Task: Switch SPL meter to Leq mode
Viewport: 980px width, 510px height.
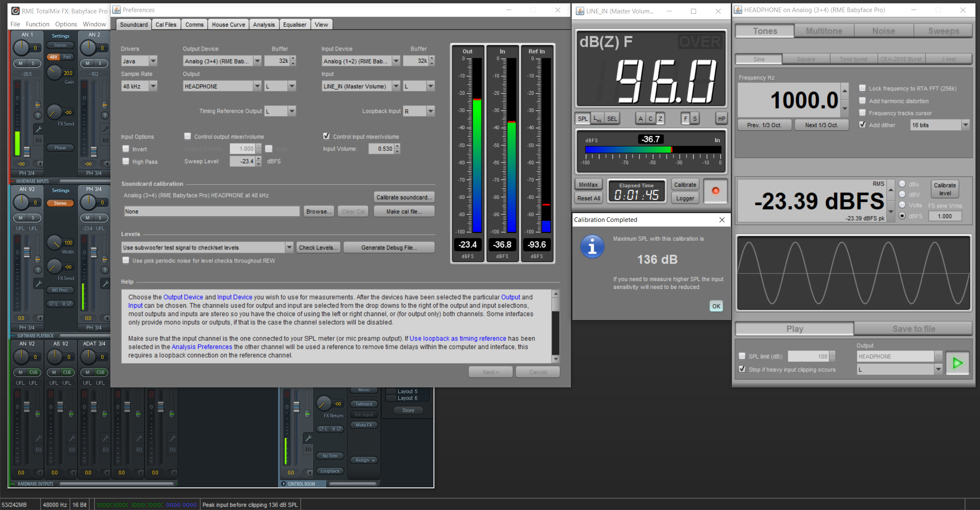Action: pos(598,119)
